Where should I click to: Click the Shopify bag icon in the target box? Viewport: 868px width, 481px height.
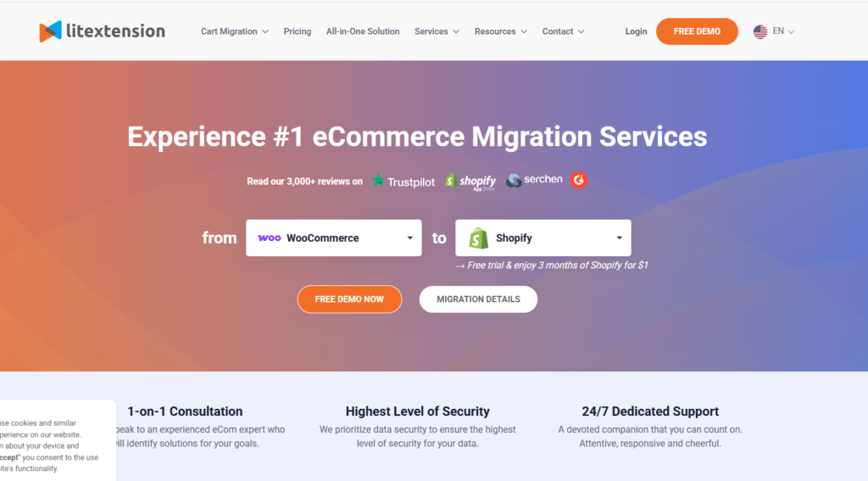point(478,238)
